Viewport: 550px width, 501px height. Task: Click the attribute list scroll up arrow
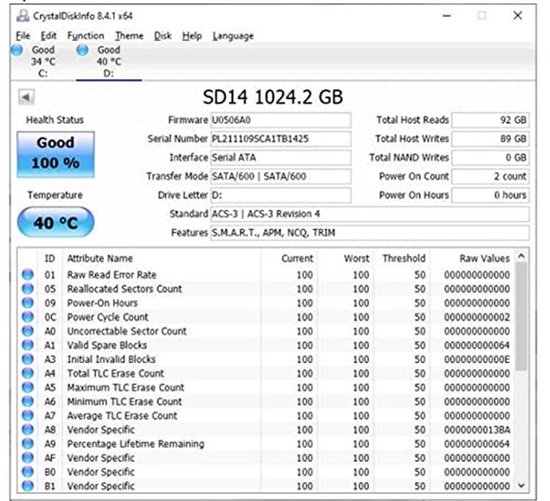[521, 256]
